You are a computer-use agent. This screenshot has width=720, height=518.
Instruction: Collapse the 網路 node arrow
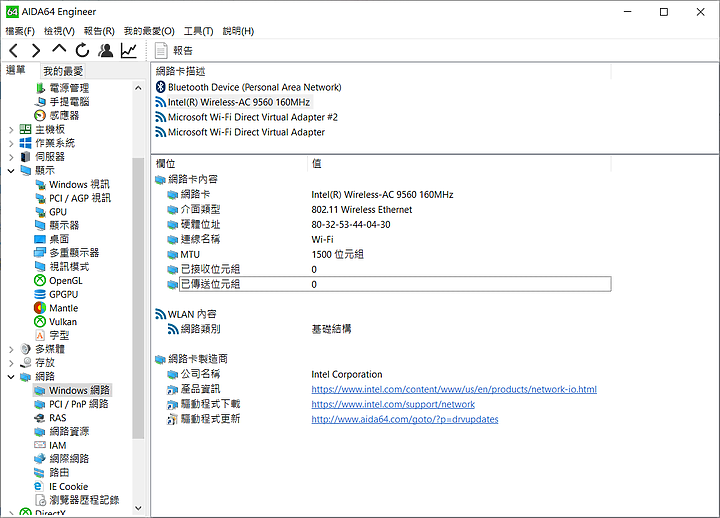point(11,377)
